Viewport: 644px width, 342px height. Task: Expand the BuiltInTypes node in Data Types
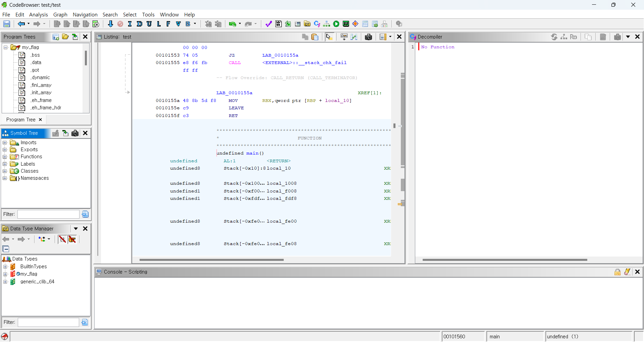pyautogui.click(x=5, y=267)
